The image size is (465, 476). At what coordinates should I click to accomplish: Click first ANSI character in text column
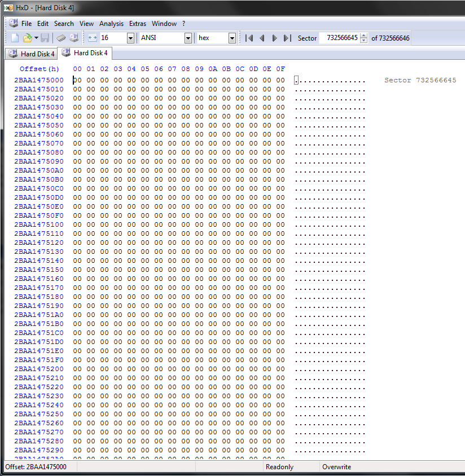[x=296, y=81]
